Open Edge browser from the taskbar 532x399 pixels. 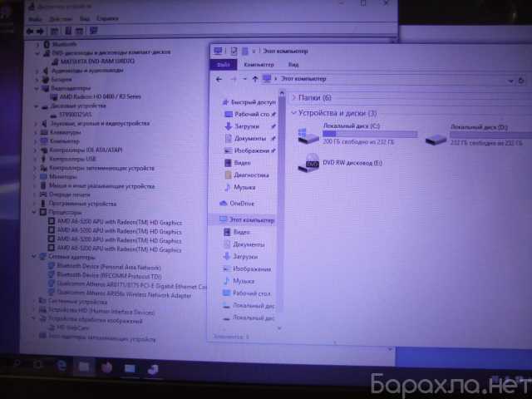point(62,366)
